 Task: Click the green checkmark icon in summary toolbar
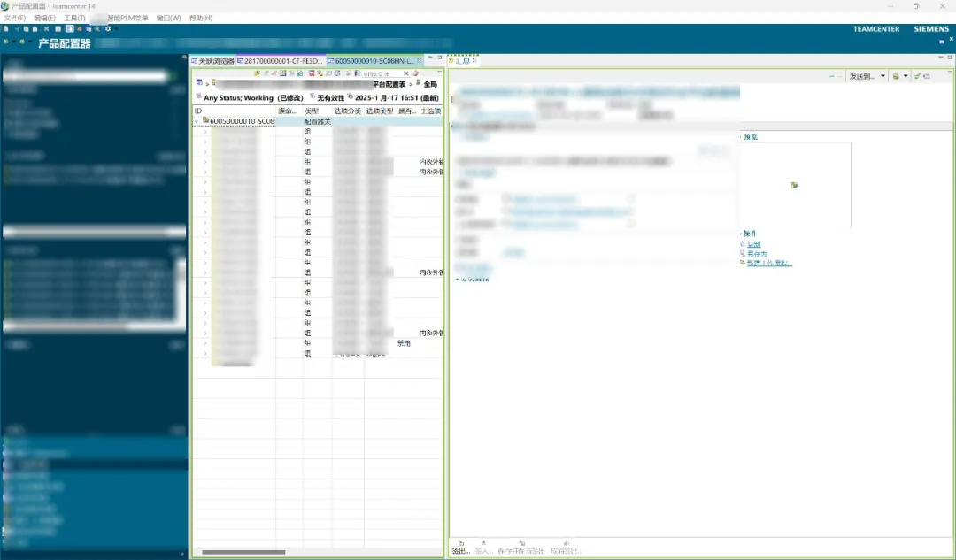917,76
